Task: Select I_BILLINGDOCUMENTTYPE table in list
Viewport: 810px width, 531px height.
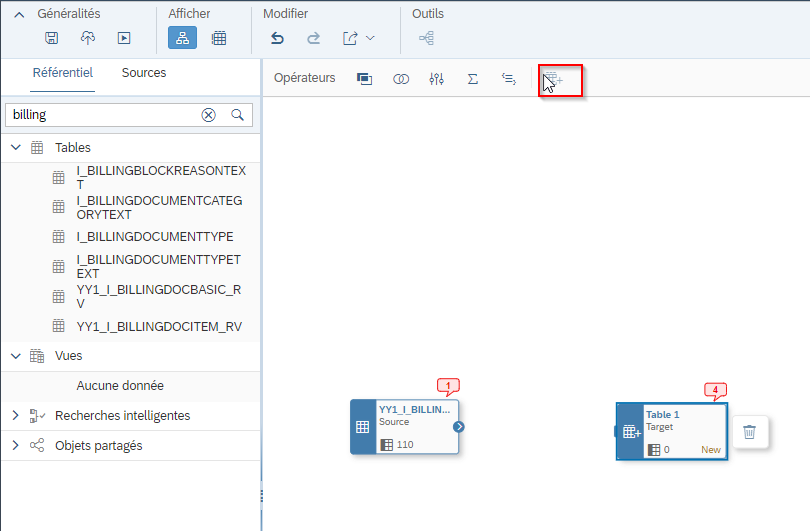Action: tap(155, 237)
